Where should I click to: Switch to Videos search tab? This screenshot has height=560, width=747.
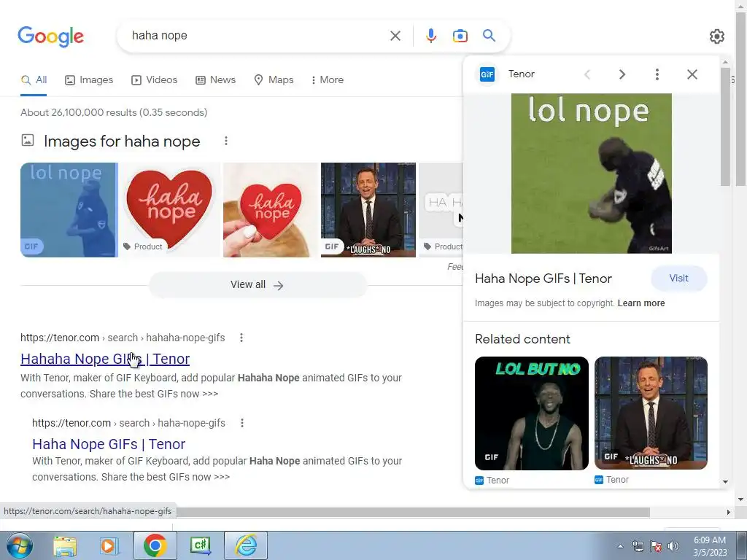pyautogui.click(x=155, y=80)
